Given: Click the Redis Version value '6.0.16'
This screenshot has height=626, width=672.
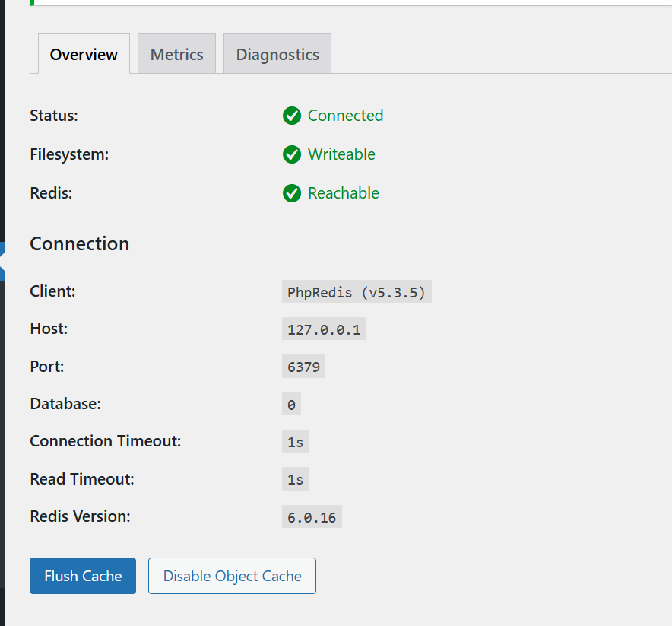Looking at the screenshot, I should (312, 516).
